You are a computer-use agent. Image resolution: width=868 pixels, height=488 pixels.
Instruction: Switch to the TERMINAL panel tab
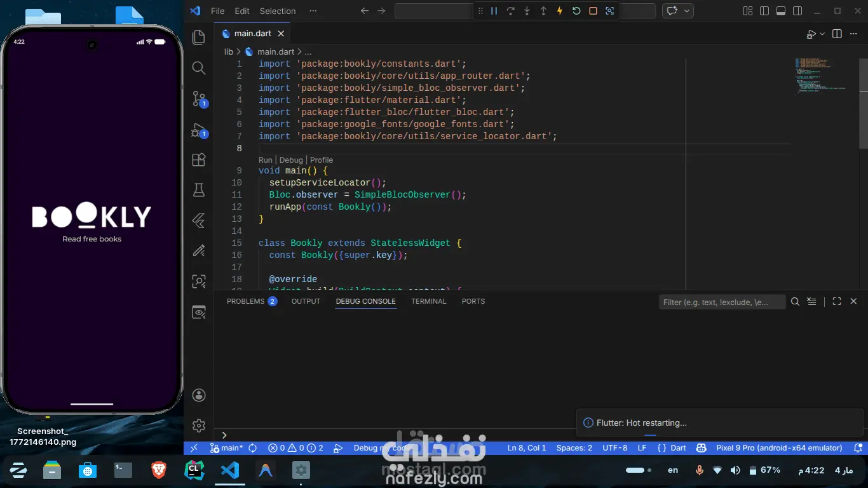pos(428,301)
